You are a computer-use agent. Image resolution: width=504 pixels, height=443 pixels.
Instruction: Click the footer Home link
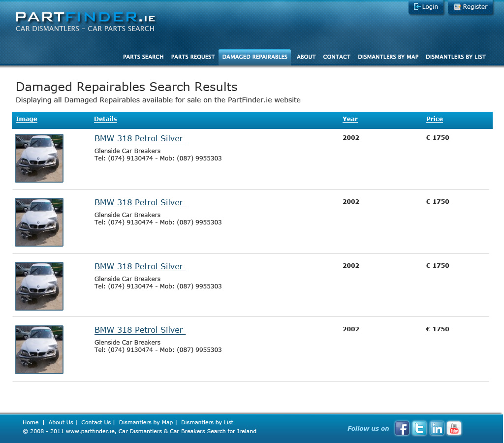tap(31, 422)
